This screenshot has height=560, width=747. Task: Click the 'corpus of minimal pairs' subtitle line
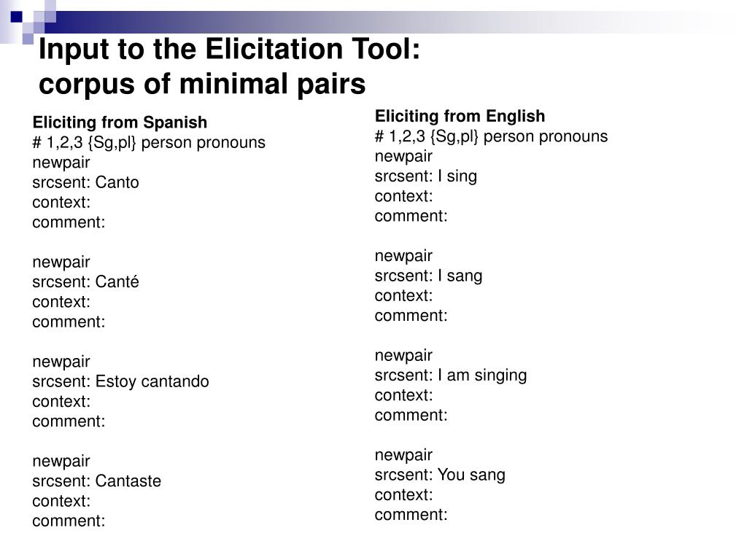(x=202, y=85)
